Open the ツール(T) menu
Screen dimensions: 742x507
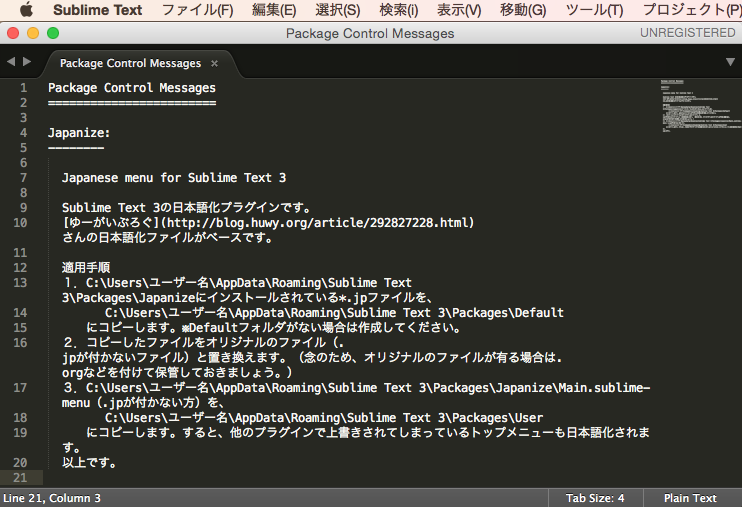(x=594, y=10)
